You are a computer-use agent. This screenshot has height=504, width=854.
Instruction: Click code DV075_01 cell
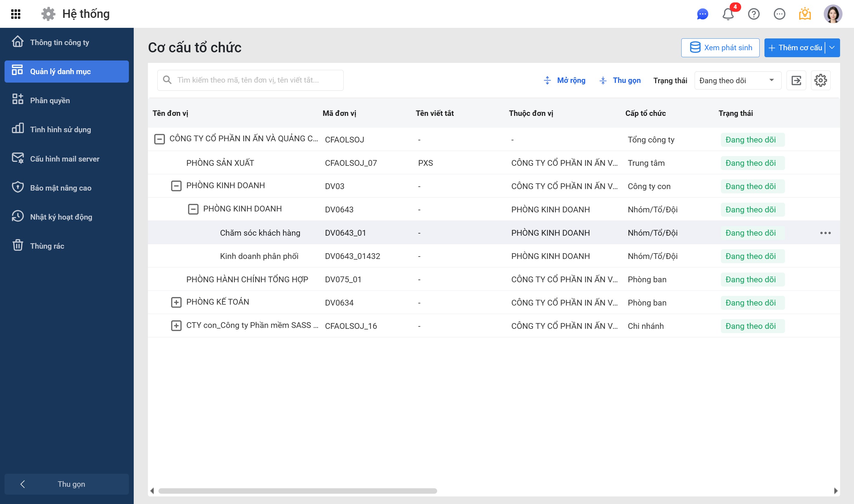[343, 280]
